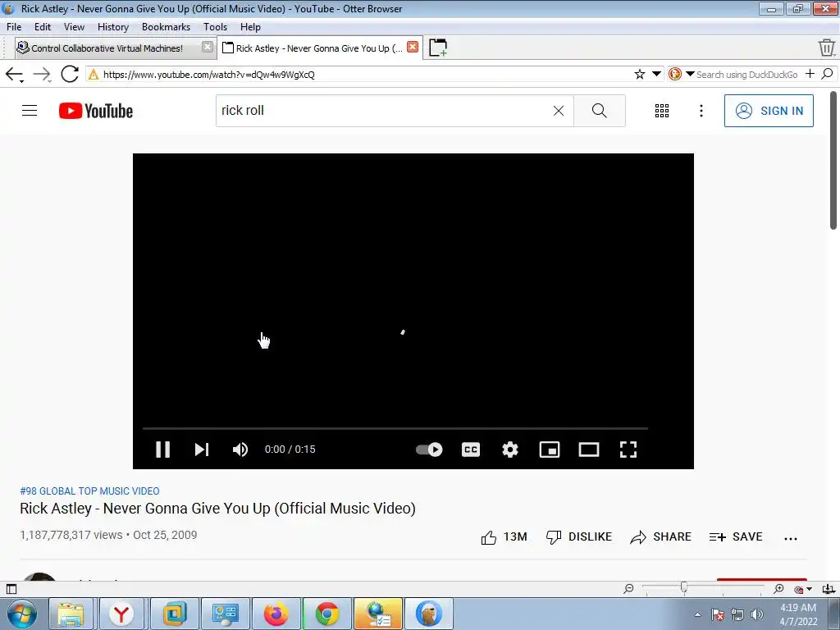
Task: Zoom out using the status bar magnifier
Action: [x=629, y=589]
